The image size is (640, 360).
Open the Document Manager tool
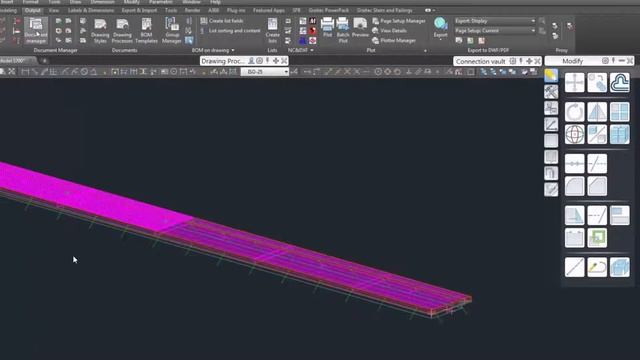tap(36, 31)
